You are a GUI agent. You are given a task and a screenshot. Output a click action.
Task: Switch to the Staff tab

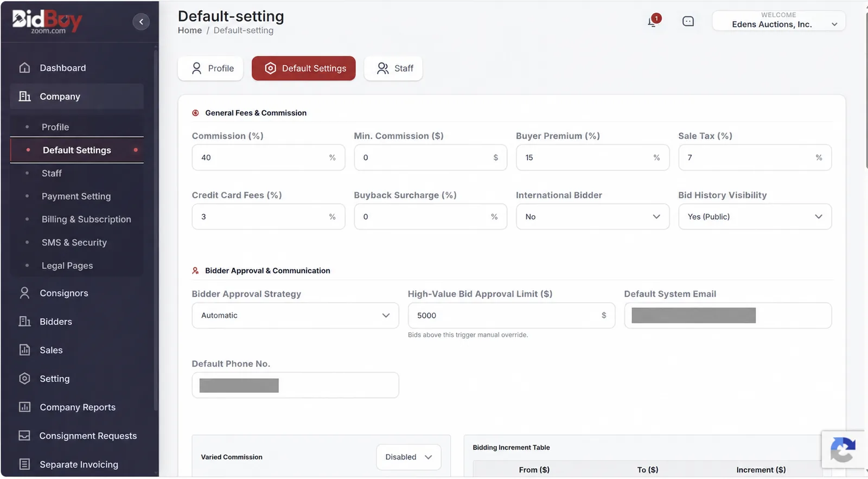(x=393, y=68)
